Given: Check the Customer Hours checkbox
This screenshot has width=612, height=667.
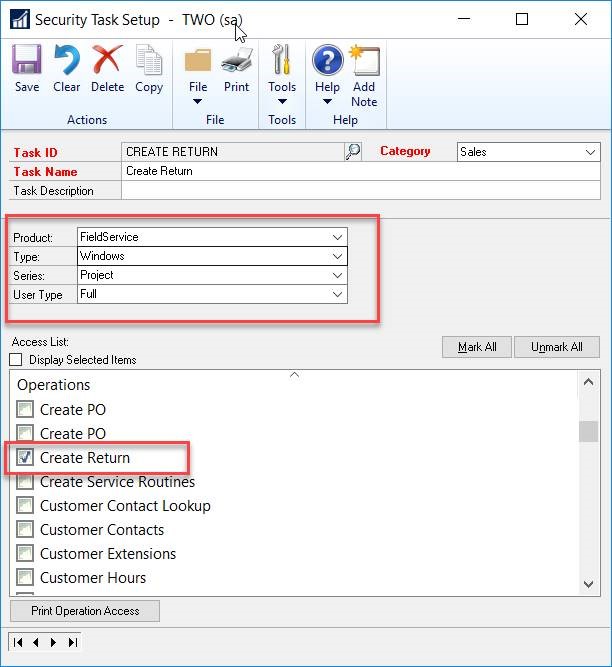Looking at the screenshot, I should (x=25, y=577).
